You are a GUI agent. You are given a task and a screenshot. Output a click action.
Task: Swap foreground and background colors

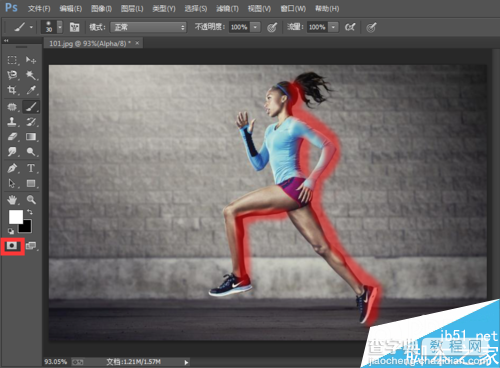30,212
